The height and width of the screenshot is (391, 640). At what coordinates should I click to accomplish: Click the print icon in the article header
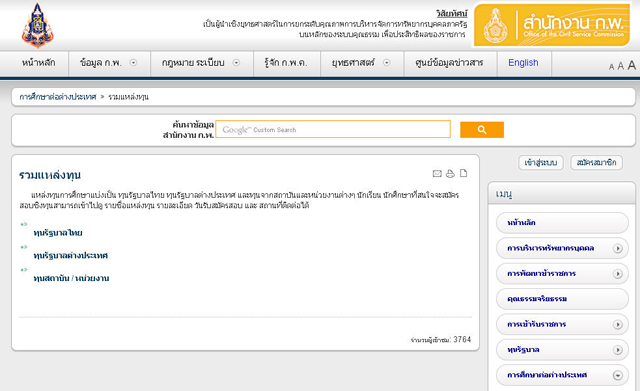click(450, 174)
